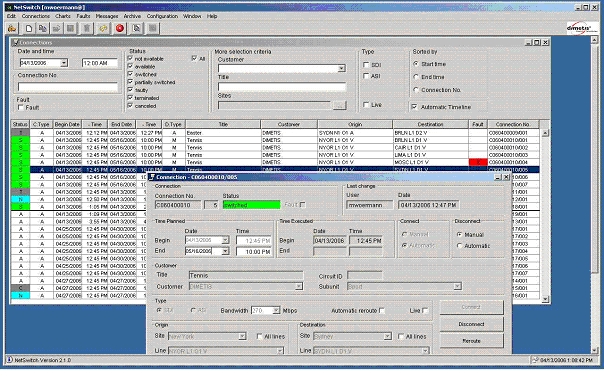
Task: Open the Configuration menu
Action: 162,16
